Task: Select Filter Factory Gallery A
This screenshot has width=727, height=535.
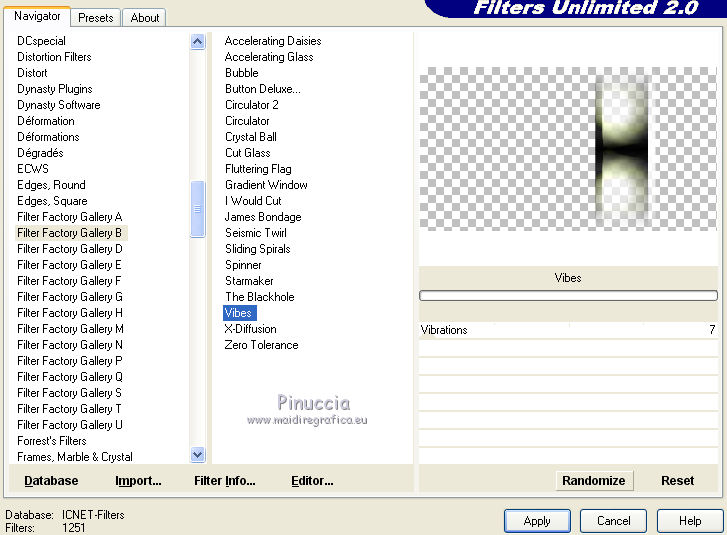Action: (x=70, y=217)
